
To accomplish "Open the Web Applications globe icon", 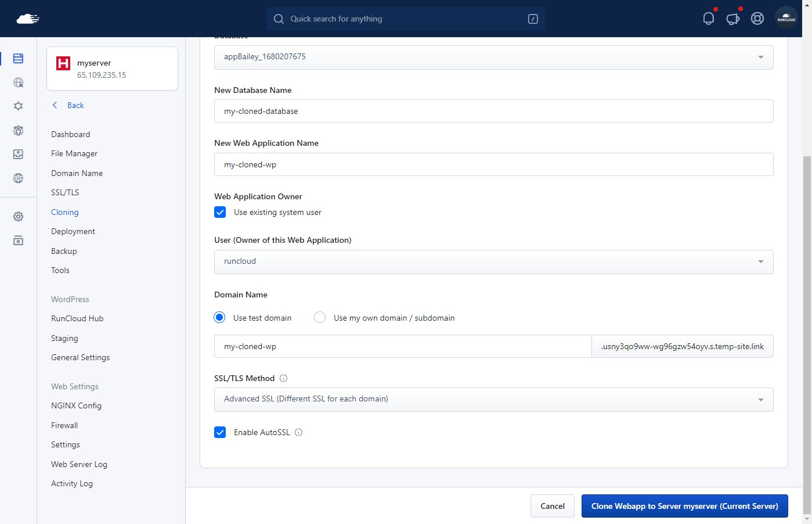I will pyautogui.click(x=18, y=82).
